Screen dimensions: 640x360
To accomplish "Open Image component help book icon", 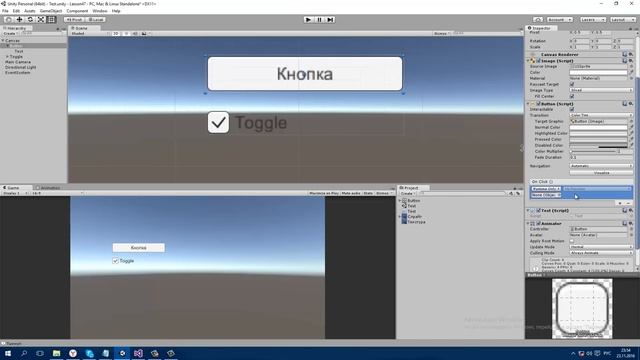I will (624, 61).
